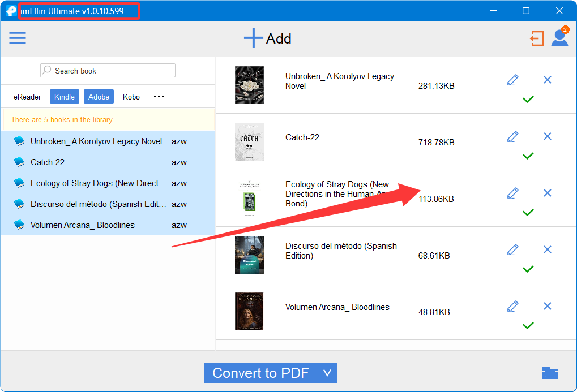Click the 68.61KB file size
The image size is (577, 392).
(x=434, y=256)
